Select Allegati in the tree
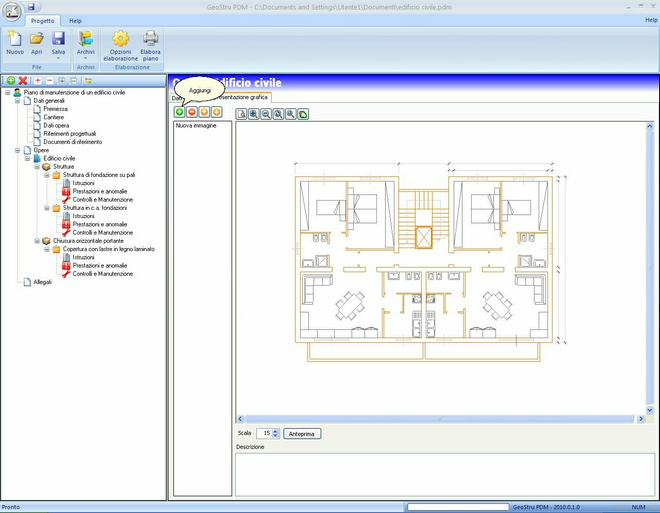Image resolution: width=660 pixels, height=513 pixels. (x=43, y=282)
